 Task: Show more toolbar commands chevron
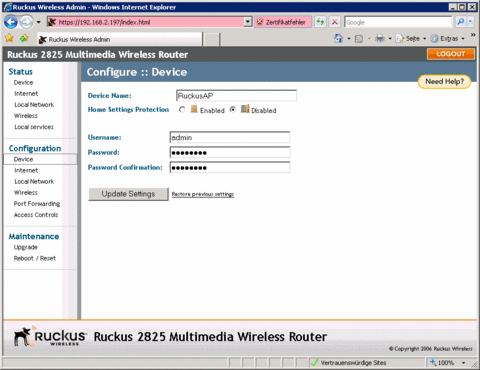[x=473, y=35]
